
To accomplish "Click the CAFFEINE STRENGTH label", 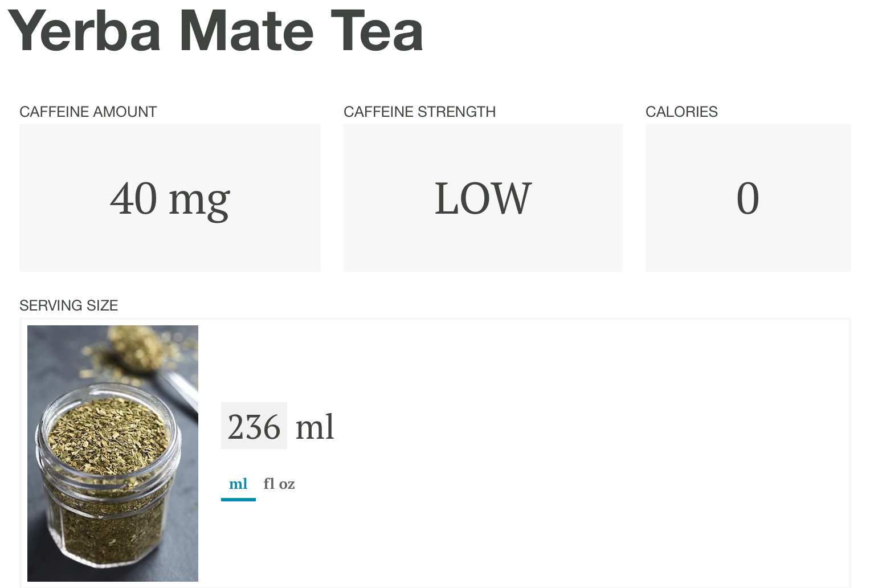I will pos(419,112).
